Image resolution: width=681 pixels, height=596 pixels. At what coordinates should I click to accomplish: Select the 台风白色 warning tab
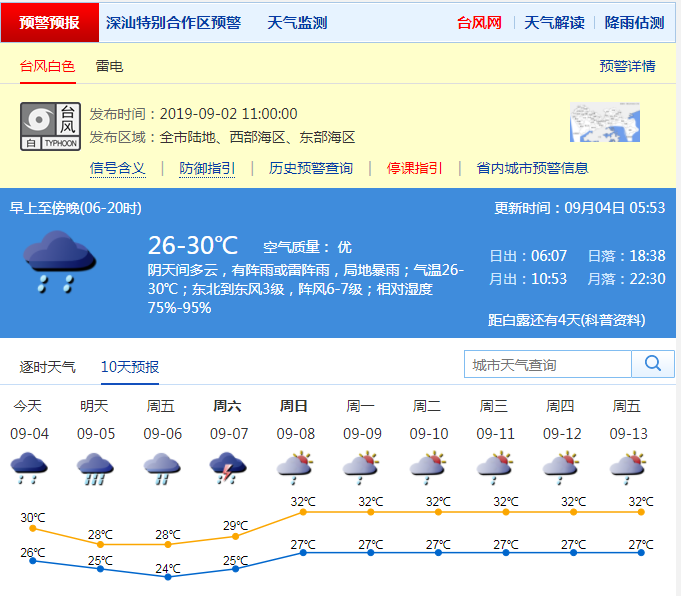(47, 66)
